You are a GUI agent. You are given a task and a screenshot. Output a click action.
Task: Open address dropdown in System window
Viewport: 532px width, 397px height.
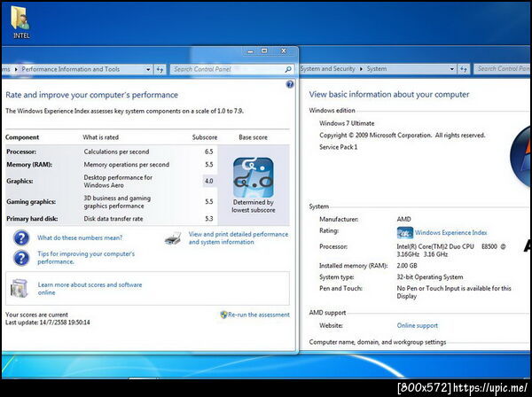(452, 69)
